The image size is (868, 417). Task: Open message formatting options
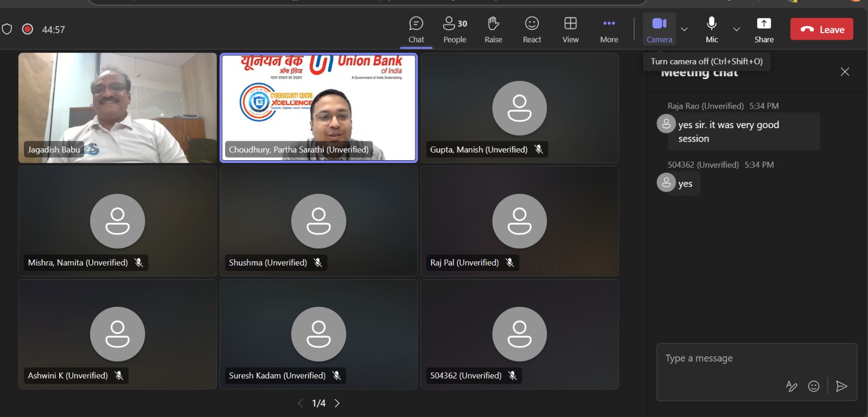tap(792, 386)
